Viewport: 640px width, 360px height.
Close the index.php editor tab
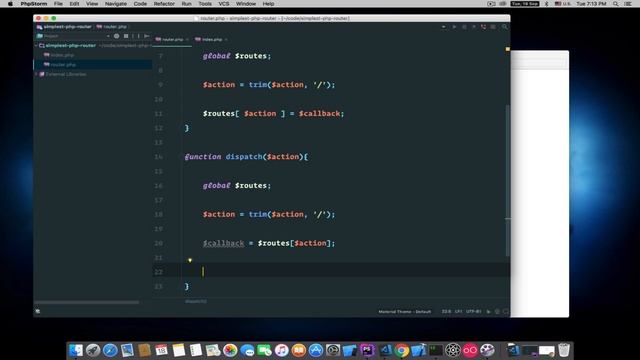tap(226, 40)
